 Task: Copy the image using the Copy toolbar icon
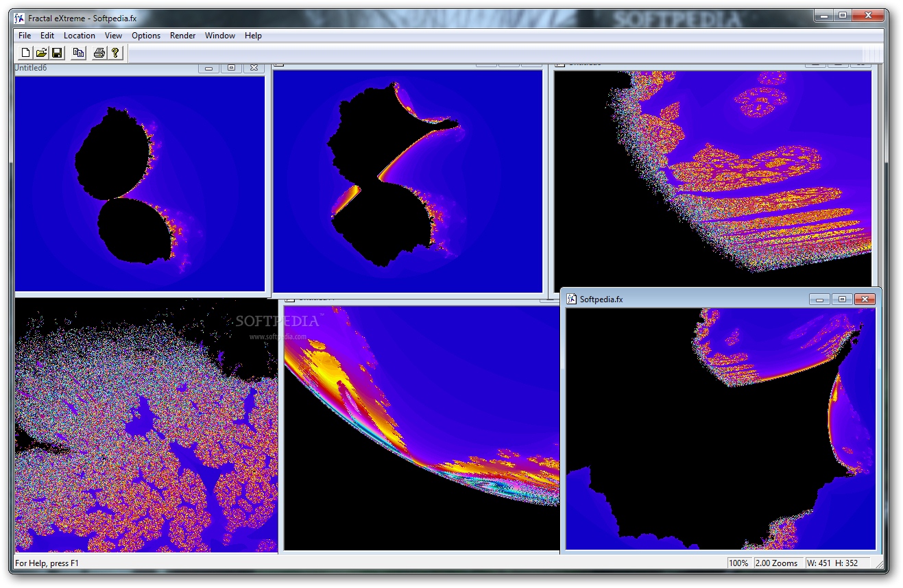(x=78, y=53)
